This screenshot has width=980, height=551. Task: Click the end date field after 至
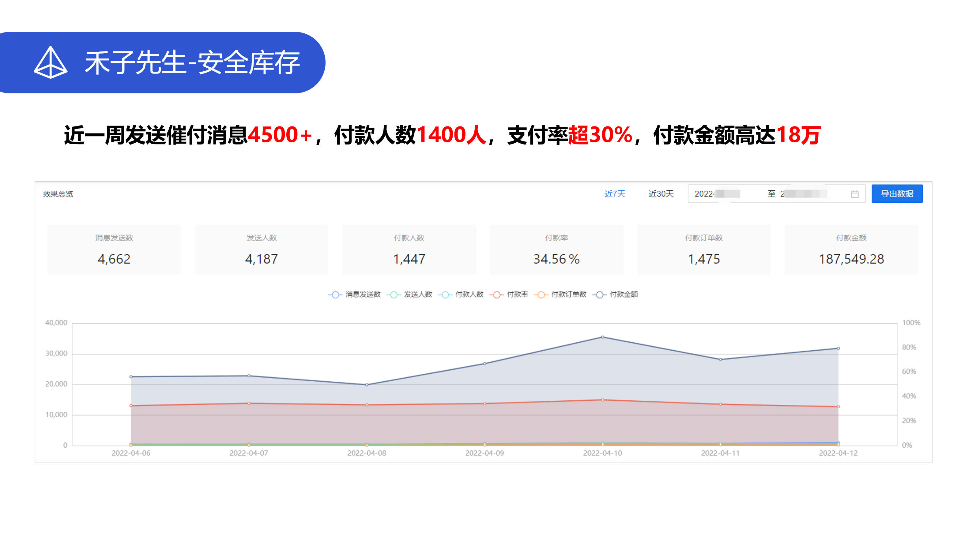[x=805, y=194]
